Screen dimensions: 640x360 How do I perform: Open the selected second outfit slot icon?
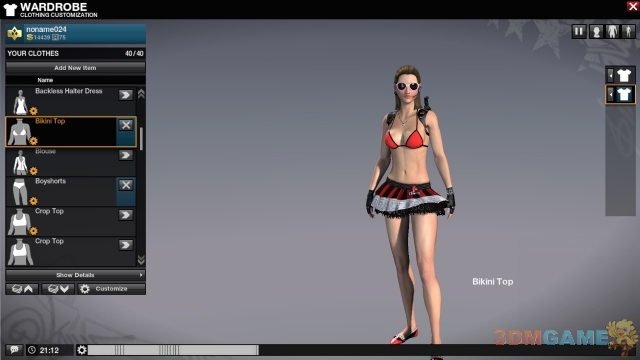(x=620, y=95)
